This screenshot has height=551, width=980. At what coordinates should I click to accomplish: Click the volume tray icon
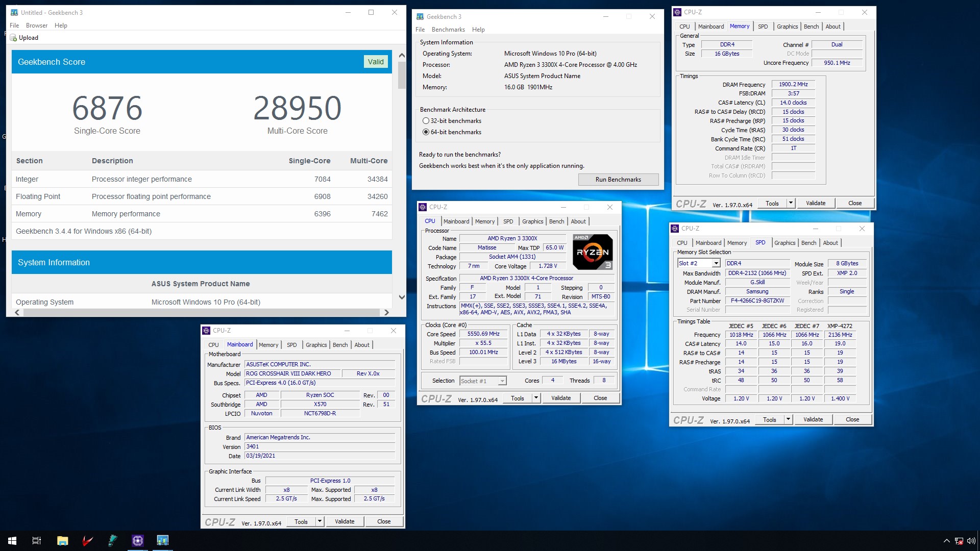tap(971, 541)
